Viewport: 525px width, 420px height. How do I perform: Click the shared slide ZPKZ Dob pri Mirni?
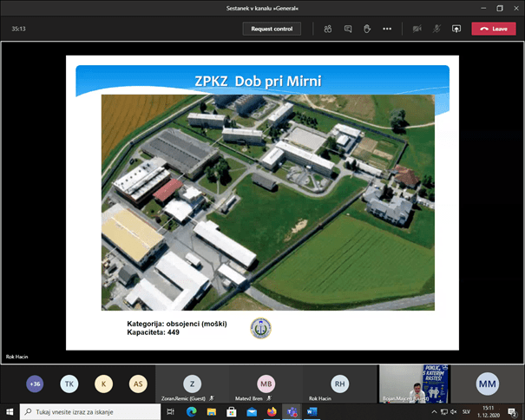tap(262, 203)
